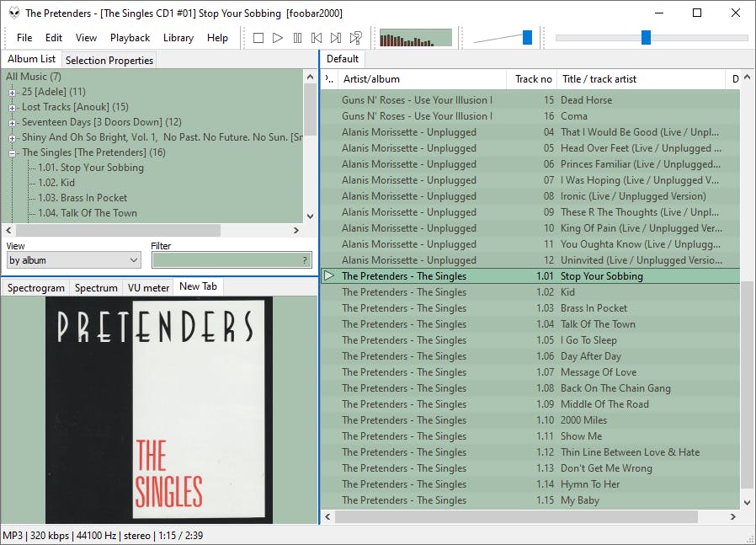This screenshot has width=756, height=545.
Task: Select 1.02. Kid in album tree
Action: coord(56,183)
